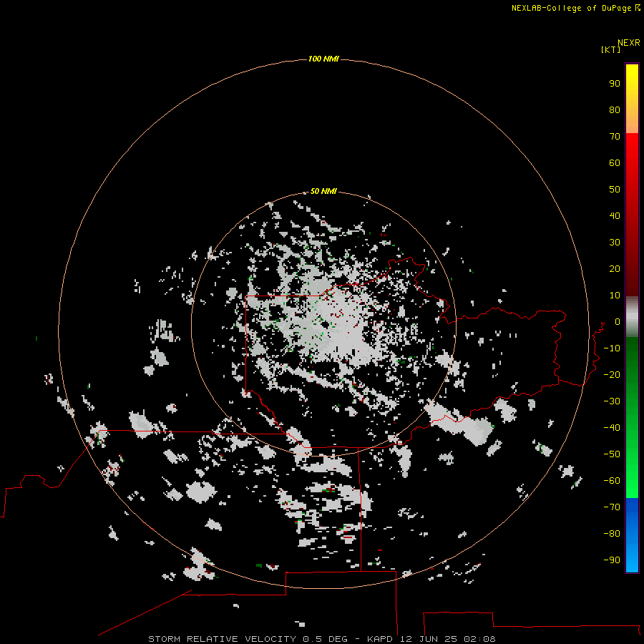
Task: Click the 20 value on the velocity scale
Action: tap(615, 269)
